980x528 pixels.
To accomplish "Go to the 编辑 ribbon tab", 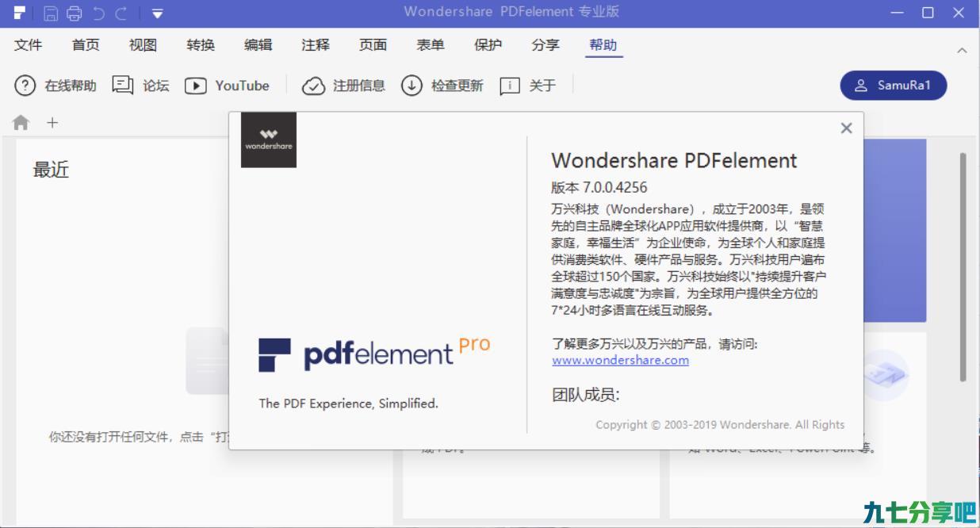I will click(x=258, y=45).
